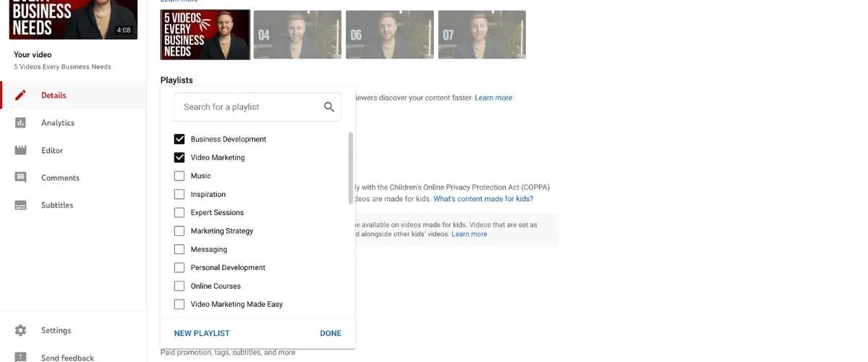
Task: Check the Online Courses playlist checkbox
Action: [x=179, y=286]
